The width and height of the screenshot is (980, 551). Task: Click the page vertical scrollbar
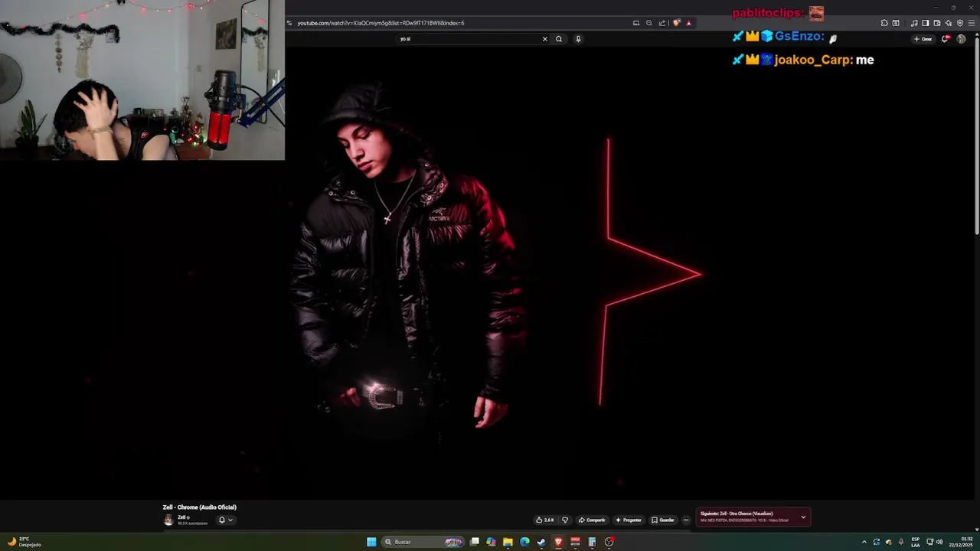[x=977, y=138]
